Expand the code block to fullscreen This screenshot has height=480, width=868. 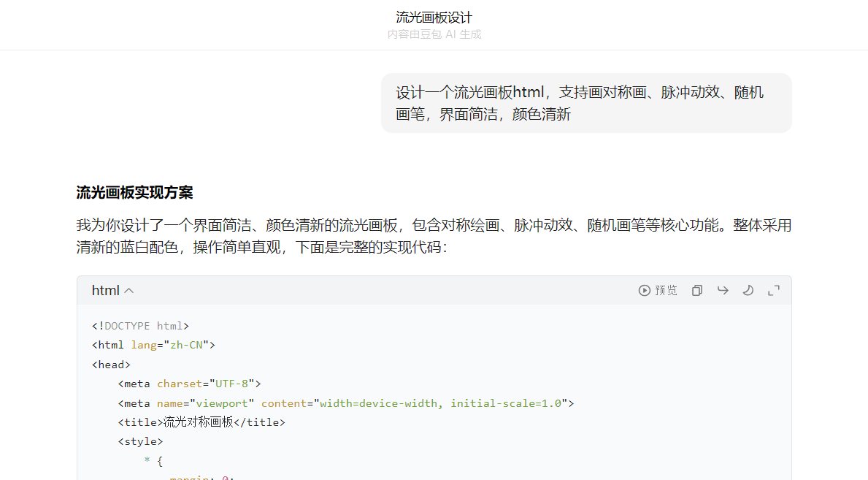point(774,291)
